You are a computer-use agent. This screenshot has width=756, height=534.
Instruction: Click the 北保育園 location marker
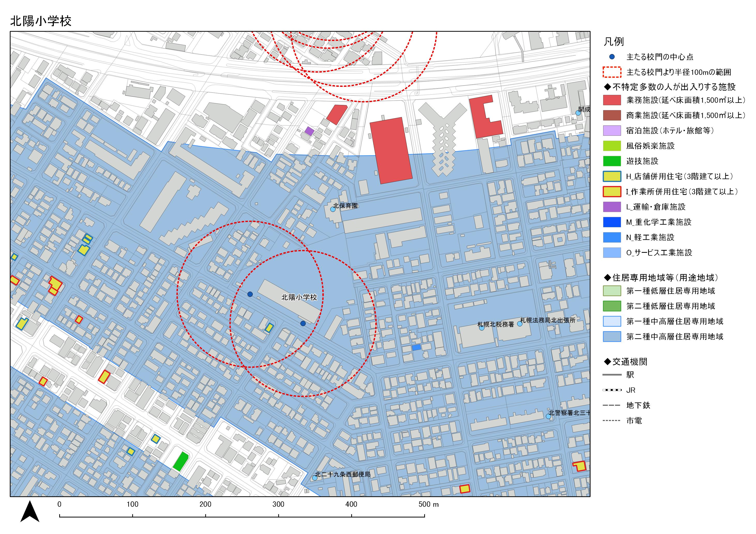pos(333,209)
